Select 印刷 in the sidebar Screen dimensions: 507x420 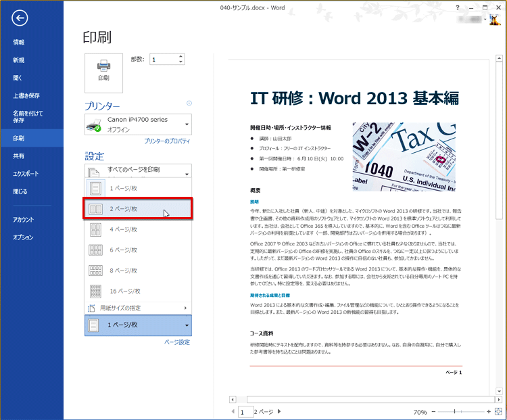pos(32,138)
